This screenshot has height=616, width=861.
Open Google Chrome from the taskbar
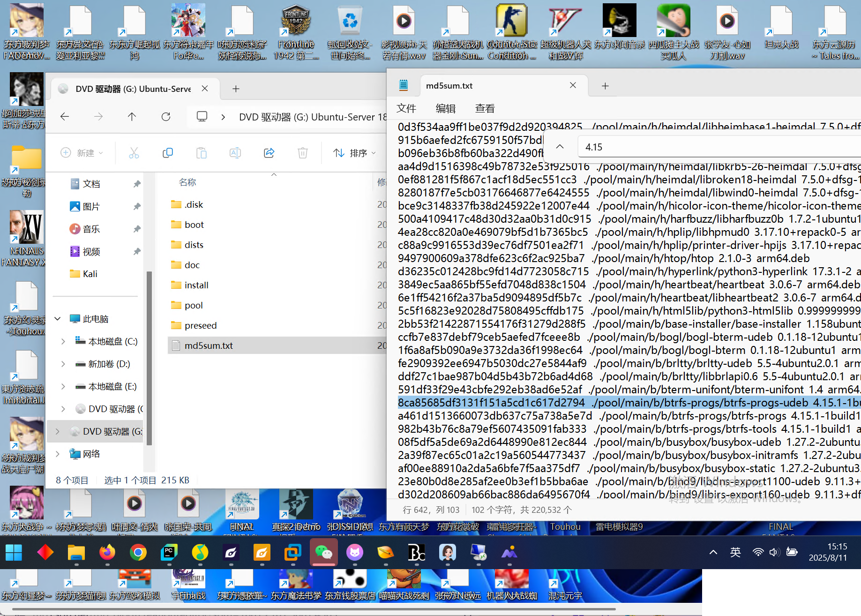[138, 553]
